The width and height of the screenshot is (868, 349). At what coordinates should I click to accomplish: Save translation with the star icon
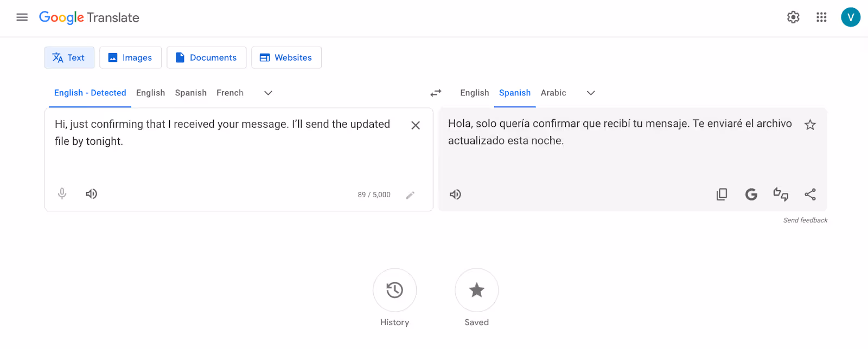pyautogui.click(x=810, y=125)
